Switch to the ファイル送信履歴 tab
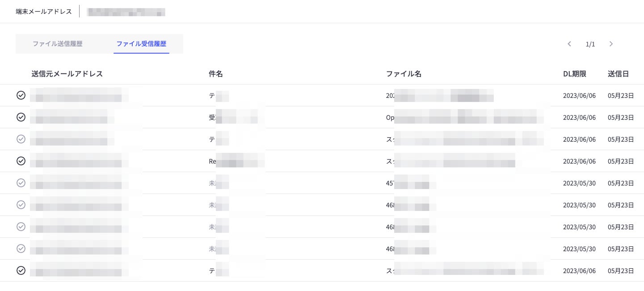Screen dimensions: 644x291 coord(58,44)
